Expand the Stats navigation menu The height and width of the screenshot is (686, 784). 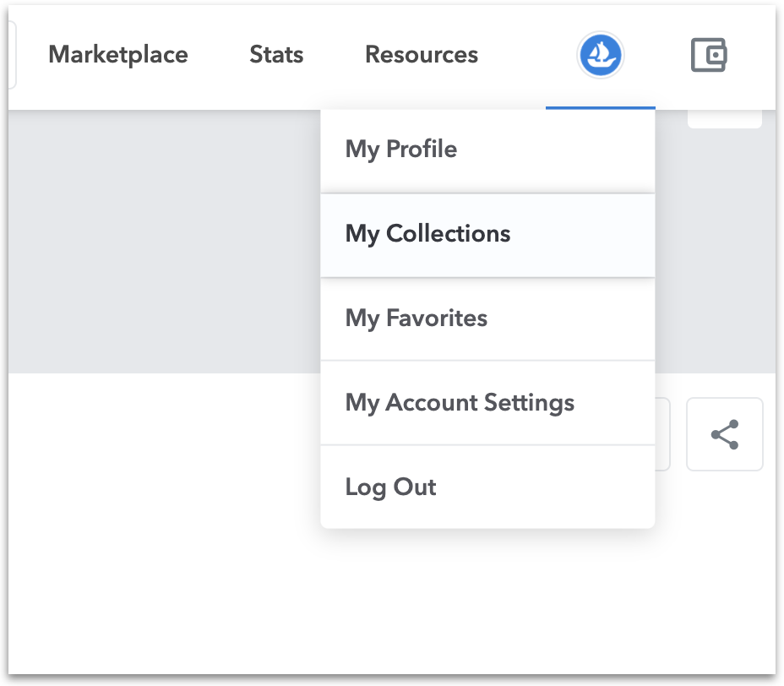click(276, 55)
